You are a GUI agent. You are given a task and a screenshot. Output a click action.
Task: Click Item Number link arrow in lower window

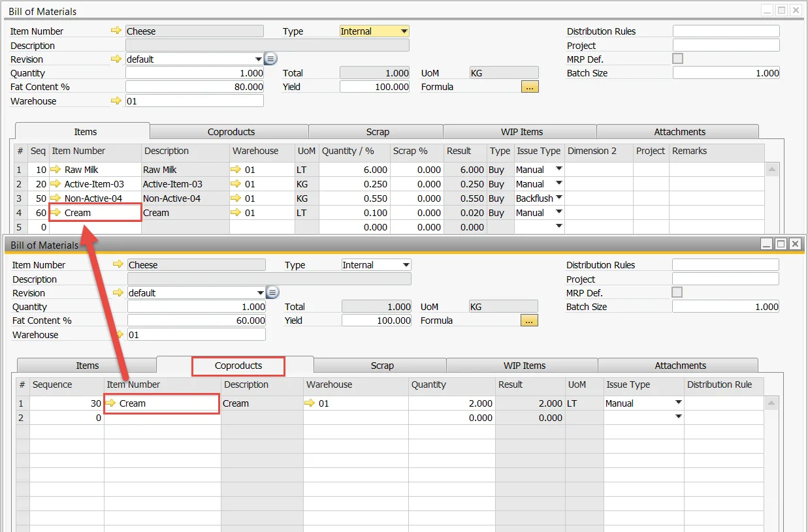(x=118, y=264)
